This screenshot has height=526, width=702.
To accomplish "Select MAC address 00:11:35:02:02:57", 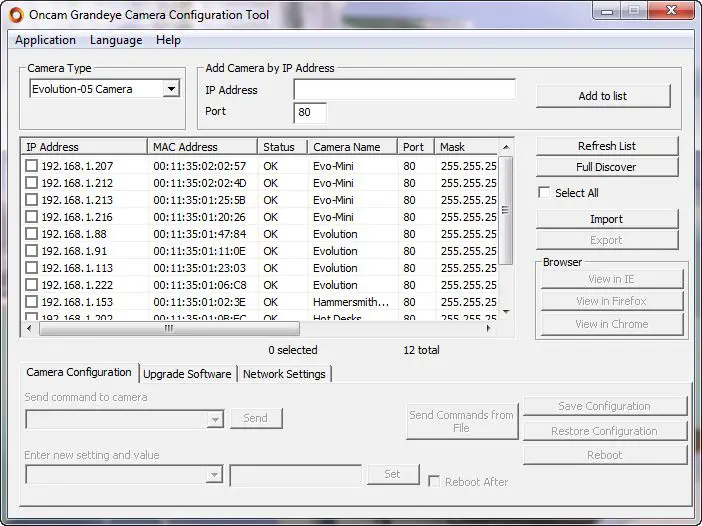I will (x=200, y=166).
